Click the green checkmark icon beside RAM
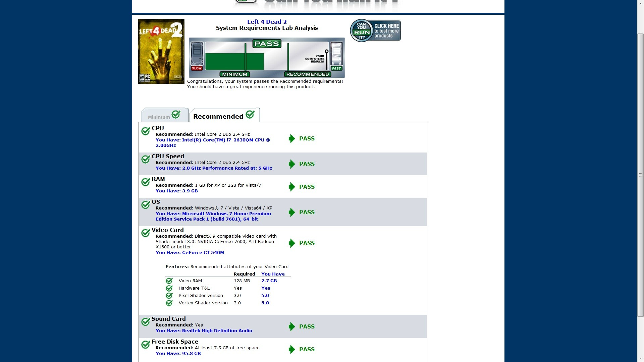The image size is (644, 362). coord(146,182)
